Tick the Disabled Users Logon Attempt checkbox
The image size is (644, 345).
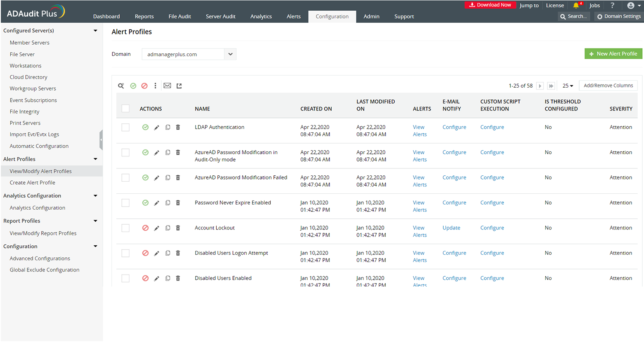coord(125,253)
